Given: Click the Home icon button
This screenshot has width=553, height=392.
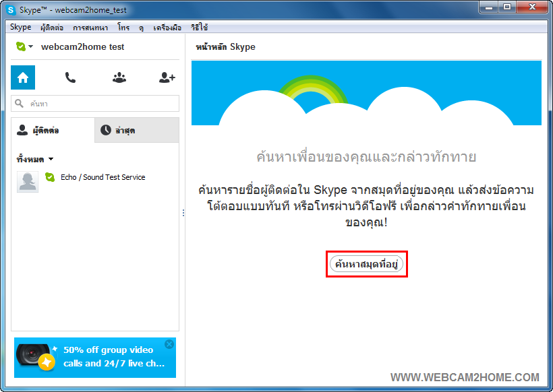Looking at the screenshot, I should pyautogui.click(x=23, y=77).
